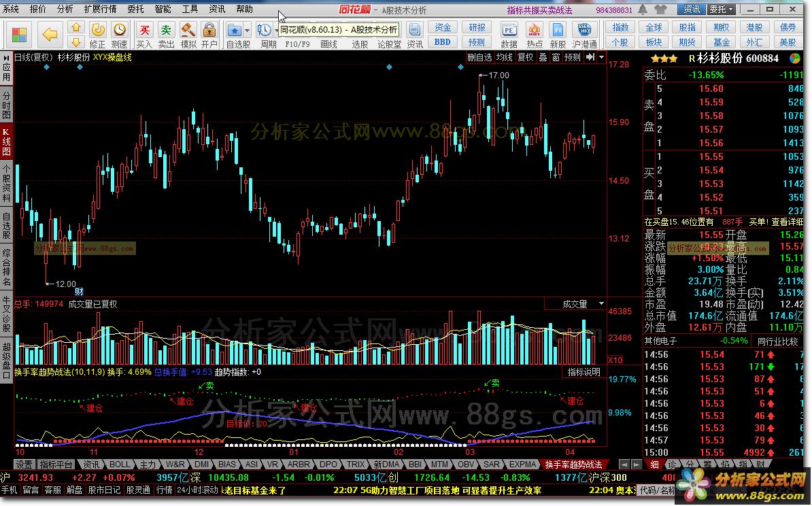The image size is (812, 506).
Task: Select the W&R indicator tab
Action: tap(175, 465)
